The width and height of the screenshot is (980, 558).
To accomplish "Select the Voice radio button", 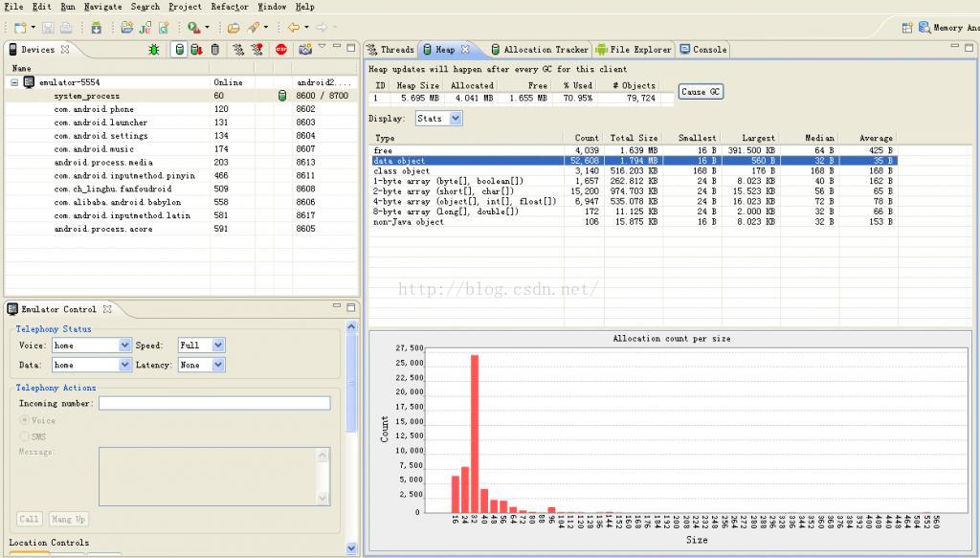I will click(25, 420).
